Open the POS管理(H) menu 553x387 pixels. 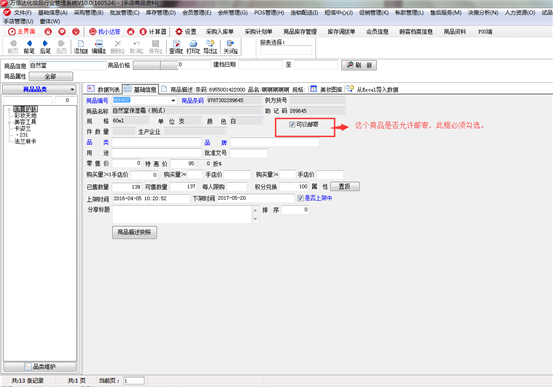(x=269, y=13)
